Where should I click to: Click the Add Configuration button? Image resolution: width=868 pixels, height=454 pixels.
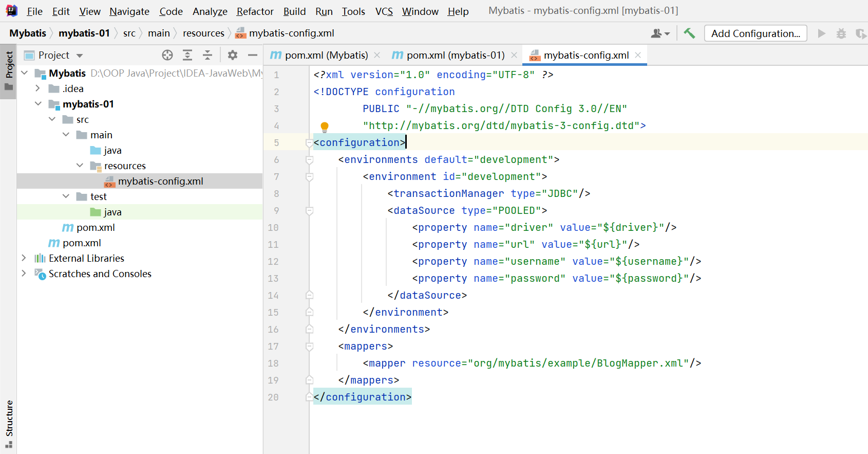click(x=755, y=33)
